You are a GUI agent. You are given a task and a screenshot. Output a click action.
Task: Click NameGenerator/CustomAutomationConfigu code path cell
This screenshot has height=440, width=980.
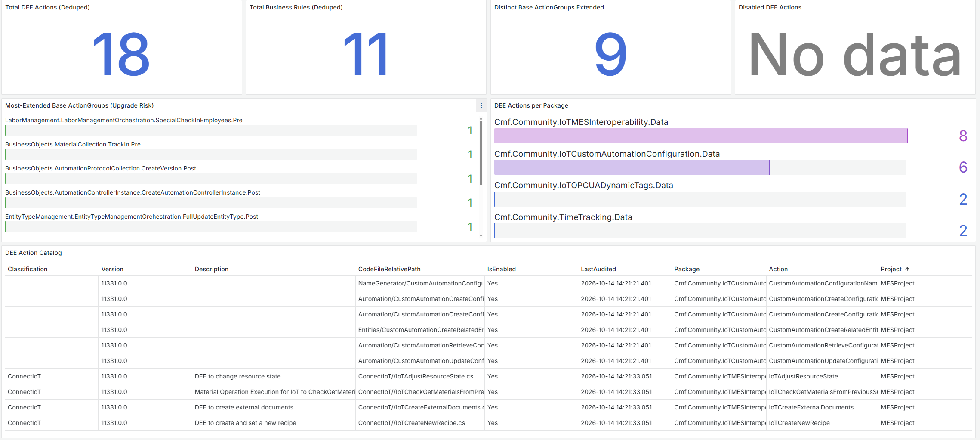pyautogui.click(x=420, y=283)
